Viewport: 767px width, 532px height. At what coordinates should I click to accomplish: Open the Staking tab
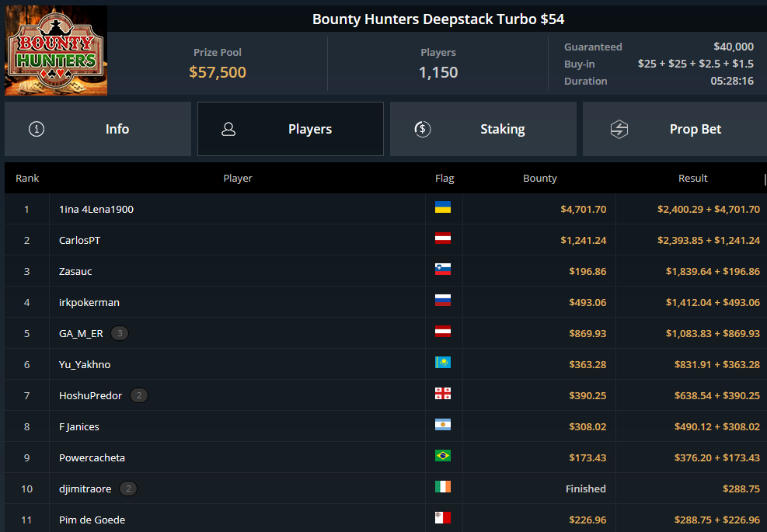coord(483,129)
